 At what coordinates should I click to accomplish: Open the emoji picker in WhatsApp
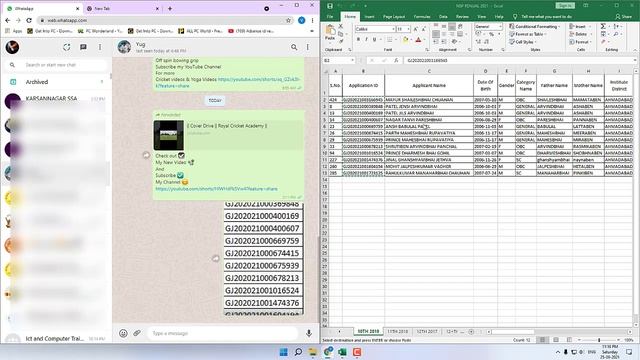(x=123, y=333)
